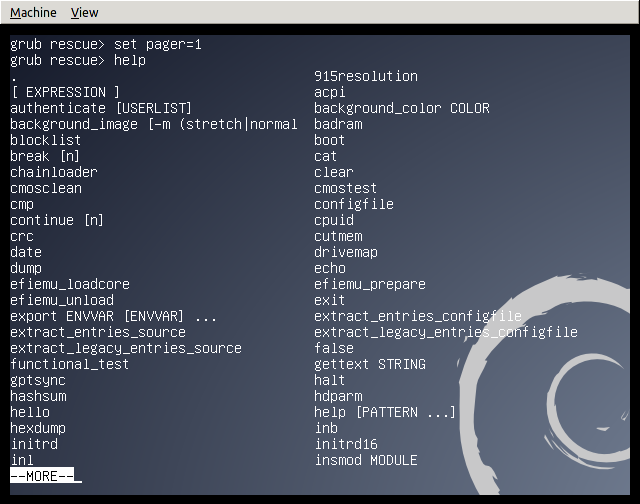Select the 'hello' command
640x504 pixels.
click(x=30, y=412)
